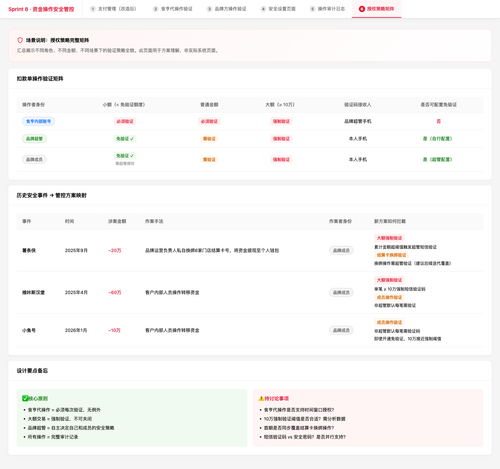Click the 2025年9月 date cell
Viewport: 500px width, 469px height.
pyautogui.click(x=76, y=250)
